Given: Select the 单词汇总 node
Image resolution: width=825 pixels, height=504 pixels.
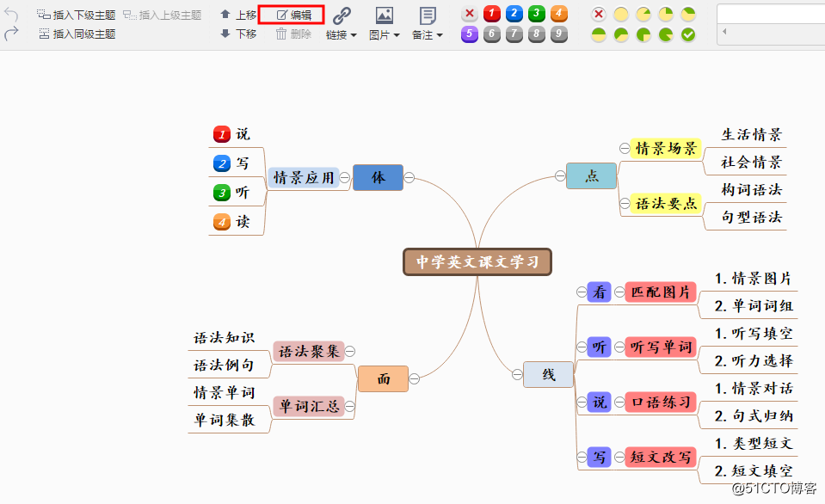Looking at the screenshot, I should coord(309,406).
